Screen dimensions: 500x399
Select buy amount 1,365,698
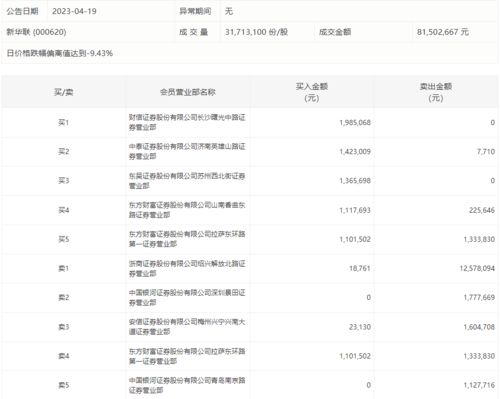coord(355,181)
